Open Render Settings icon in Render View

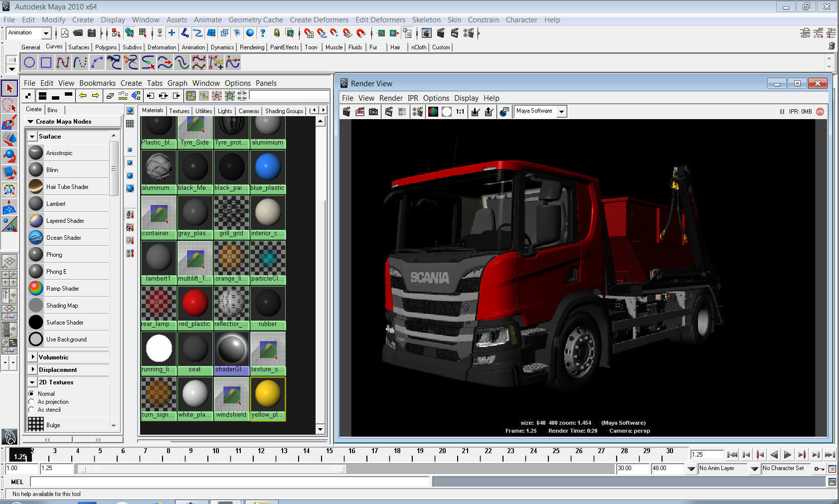(417, 112)
